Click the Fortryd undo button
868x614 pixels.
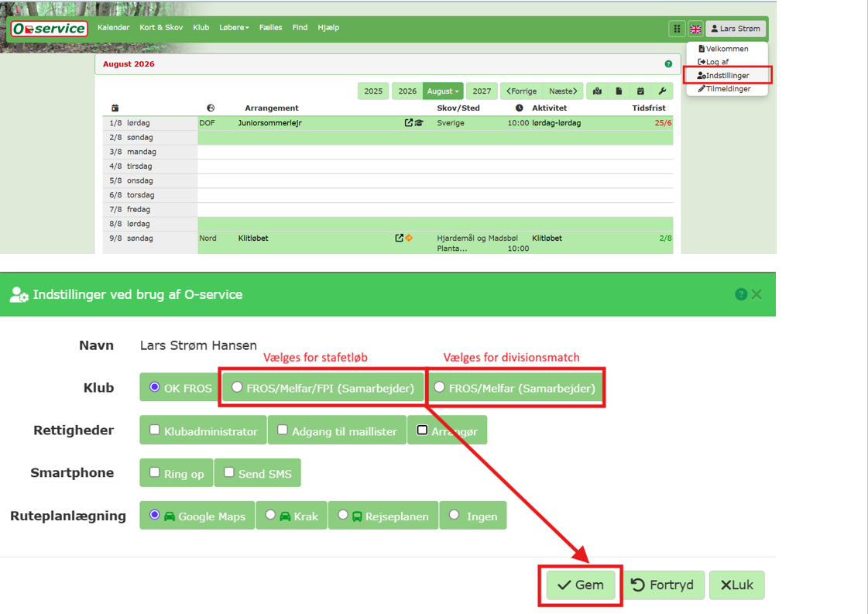pyautogui.click(x=662, y=585)
